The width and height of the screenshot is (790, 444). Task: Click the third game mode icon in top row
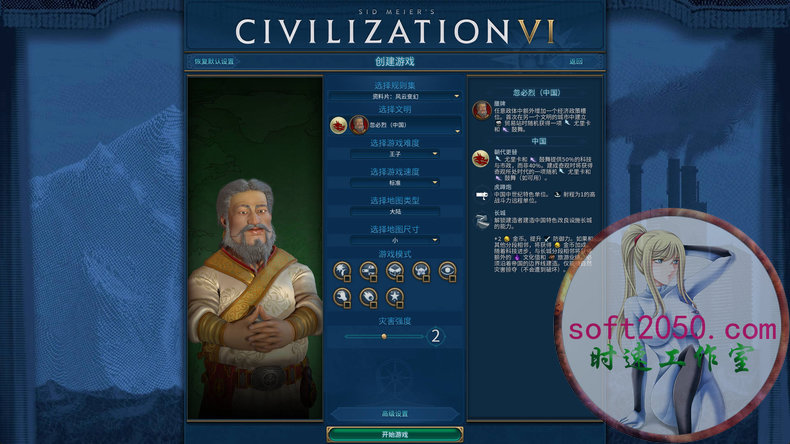tap(394, 271)
